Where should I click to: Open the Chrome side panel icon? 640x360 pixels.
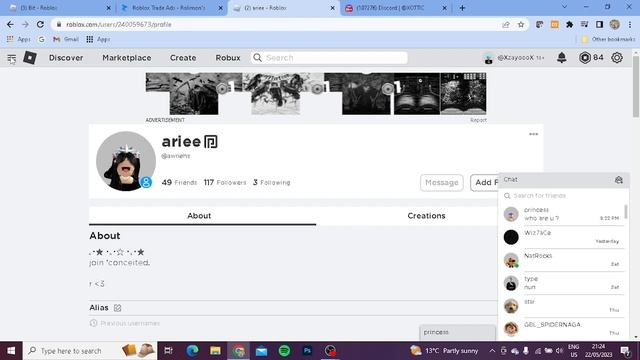[x=599, y=24]
